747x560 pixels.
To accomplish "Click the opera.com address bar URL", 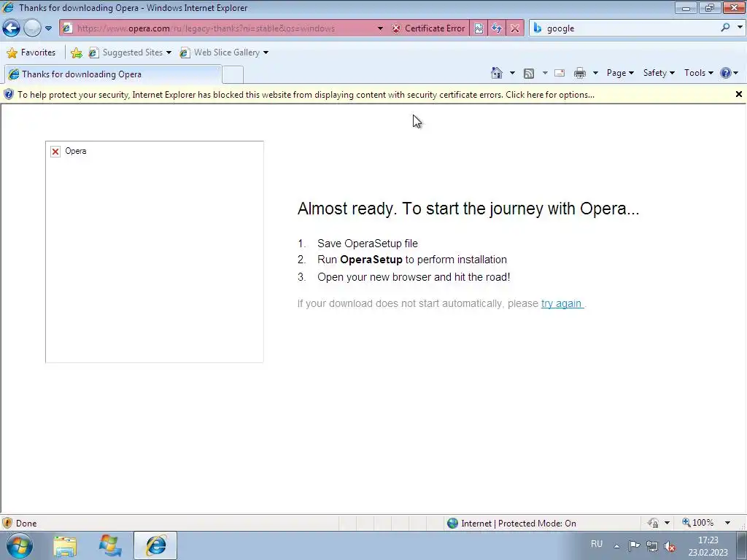I will click(206, 28).
